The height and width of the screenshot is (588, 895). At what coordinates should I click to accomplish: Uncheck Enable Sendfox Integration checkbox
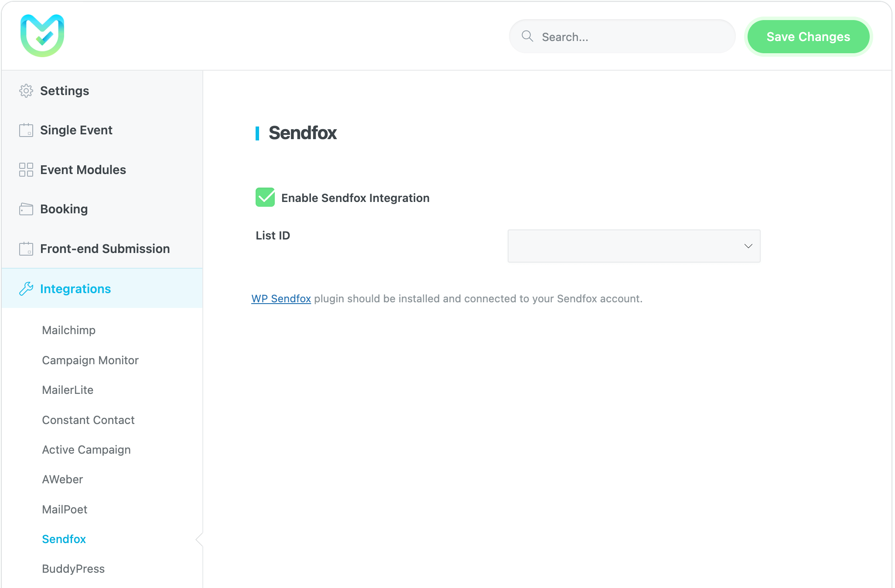(265, 197)
